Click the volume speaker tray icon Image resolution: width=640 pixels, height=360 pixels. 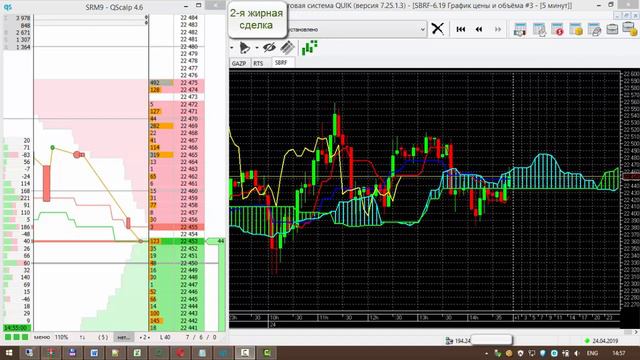pyautogui.click(x=576, y=353)
